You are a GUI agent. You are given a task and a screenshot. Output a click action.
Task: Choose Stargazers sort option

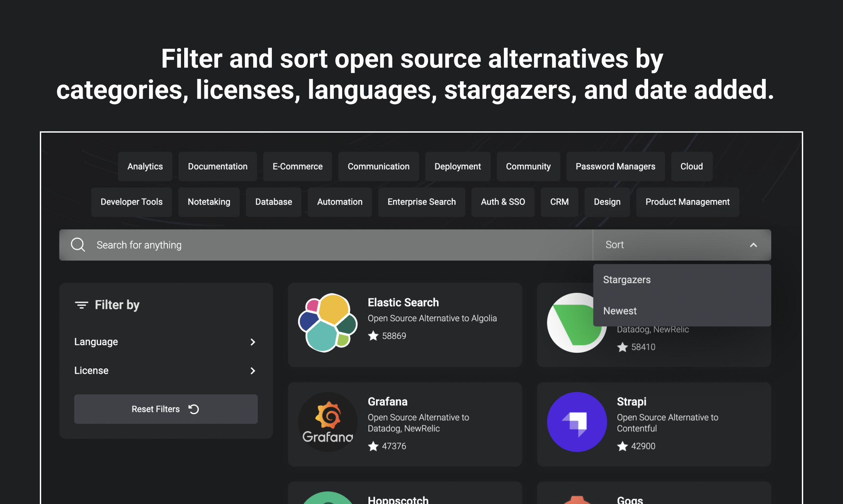coord(627,280)
